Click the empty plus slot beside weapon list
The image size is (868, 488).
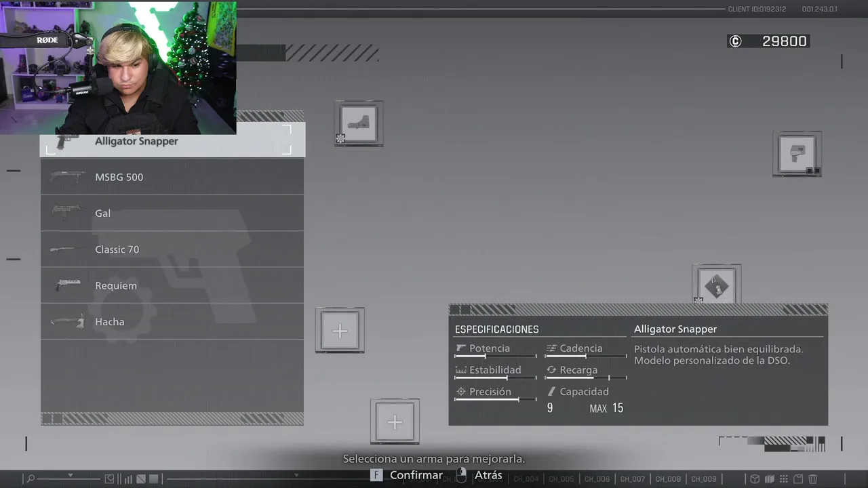click(x=340, y=330)
